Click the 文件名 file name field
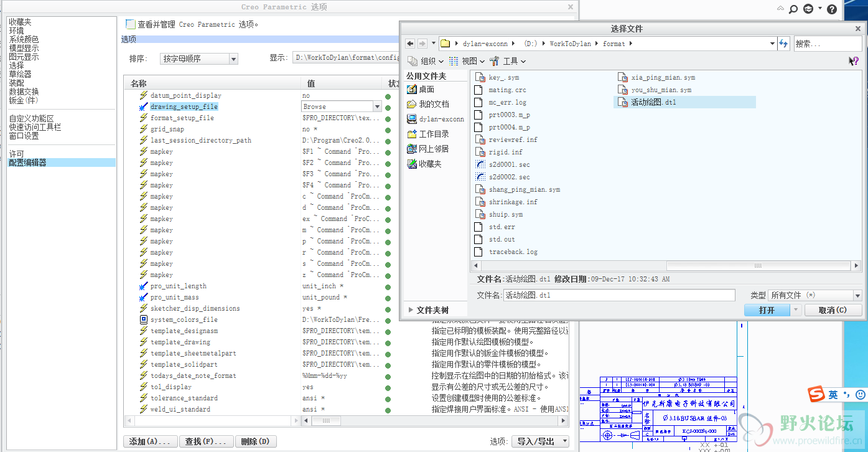The height and width of the screenshot is (452, 868). pyautogui.click(x=619, y=295)
